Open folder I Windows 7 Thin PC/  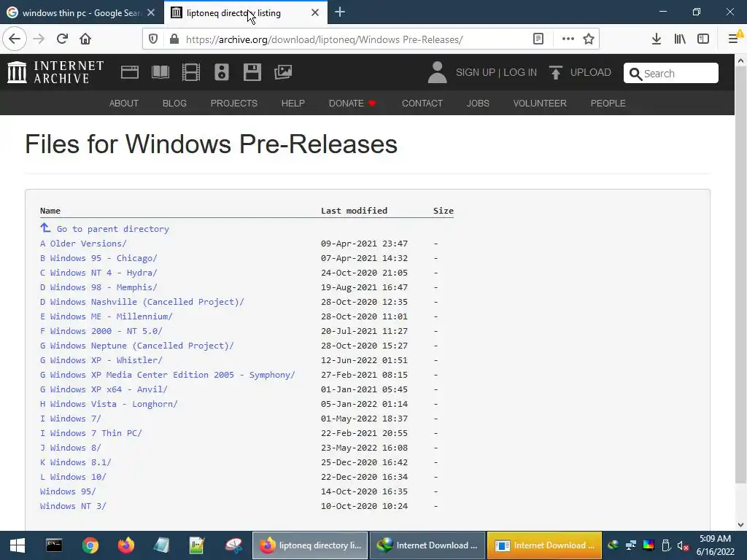click(x=91, y=433)
